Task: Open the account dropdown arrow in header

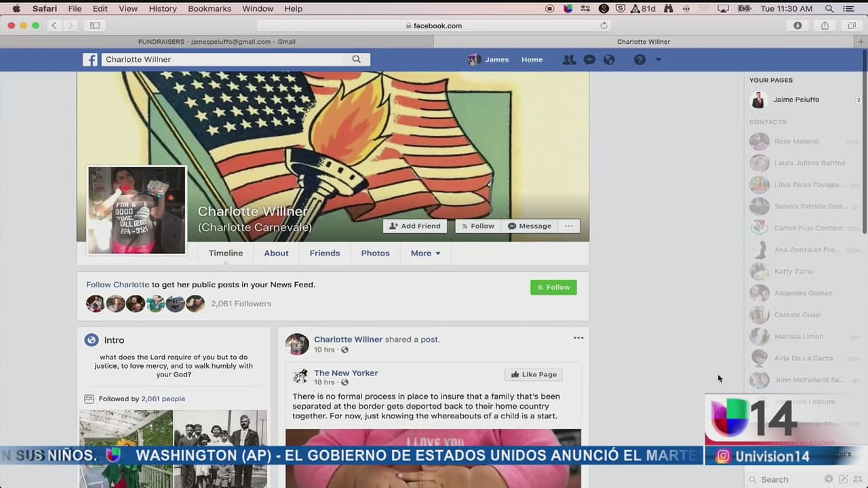Action: [x=658, y=60]
